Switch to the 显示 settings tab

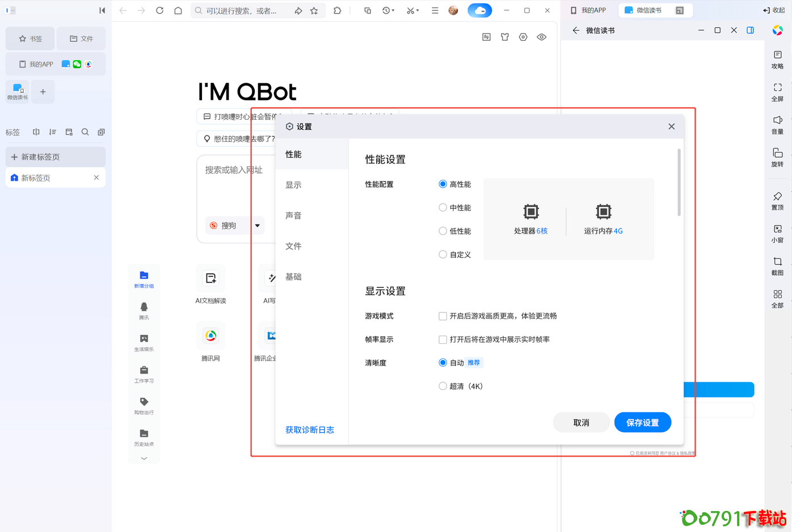[x=293, y=184]
